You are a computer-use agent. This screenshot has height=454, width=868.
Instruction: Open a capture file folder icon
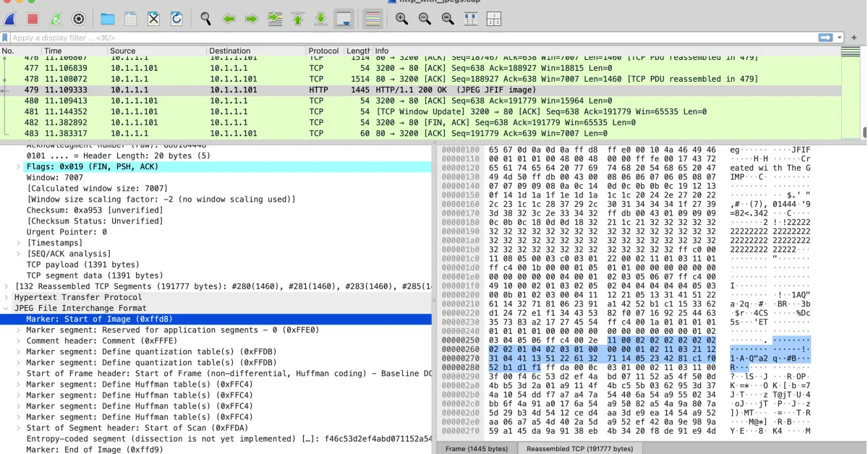pyautogui.click(x=107, y=19)
